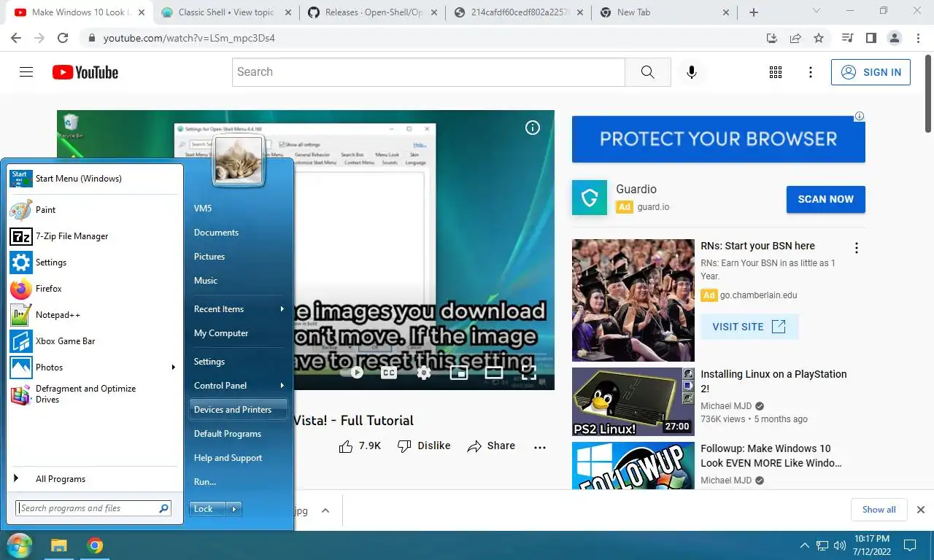Click Search programs and files box
934x560 pixels.
click(x=93, y=508)
